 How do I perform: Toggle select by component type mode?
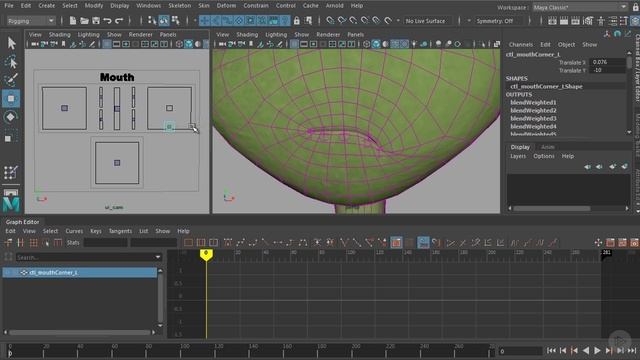[x=176, y=20]
